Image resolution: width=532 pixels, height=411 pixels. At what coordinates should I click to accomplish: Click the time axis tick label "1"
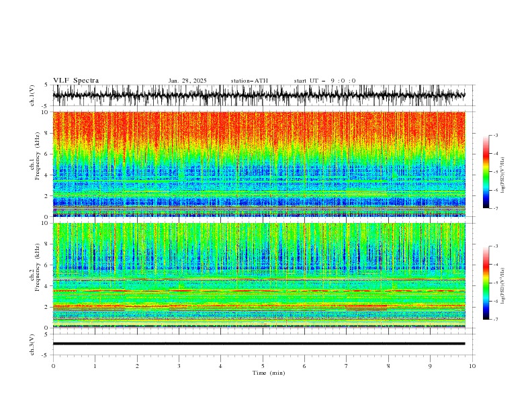(95, 366)
